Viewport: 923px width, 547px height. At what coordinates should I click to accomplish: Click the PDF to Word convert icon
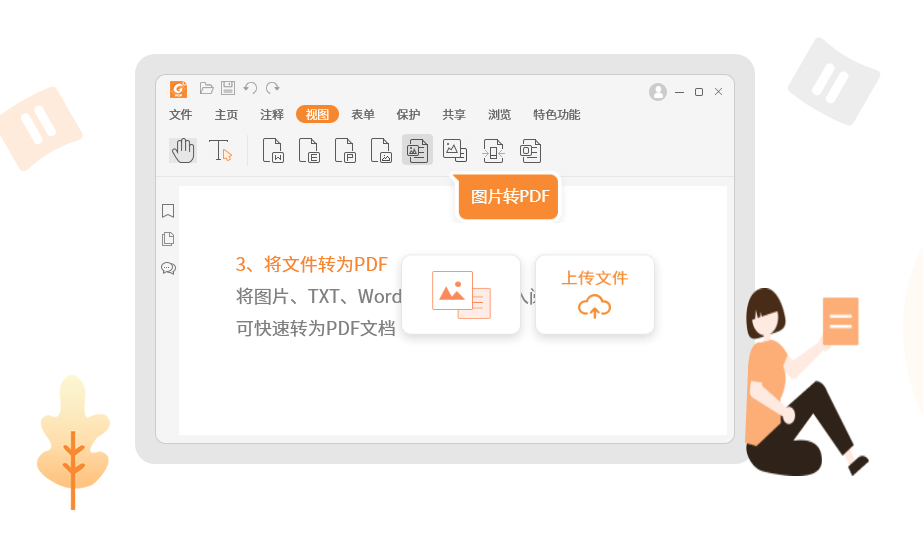273,151
